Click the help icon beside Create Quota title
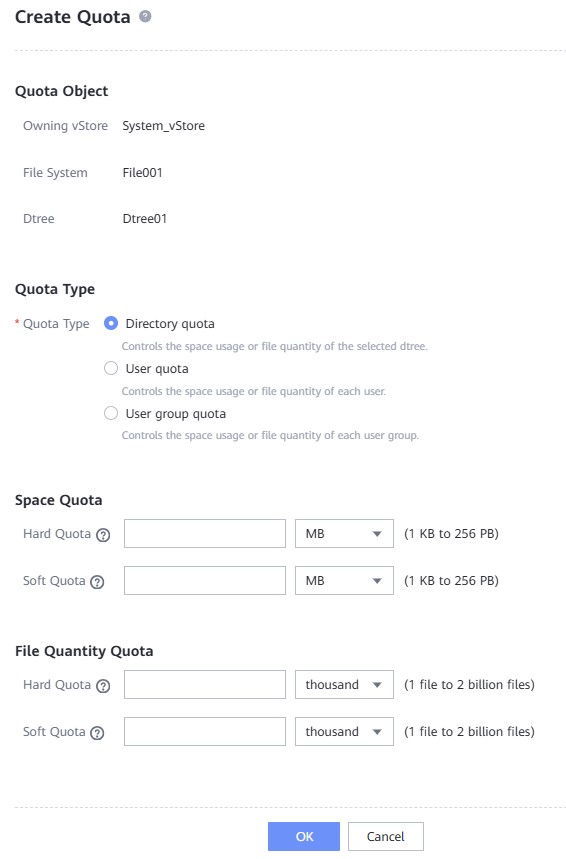Screen dimensions: 566x859 [x=145, y=16]
